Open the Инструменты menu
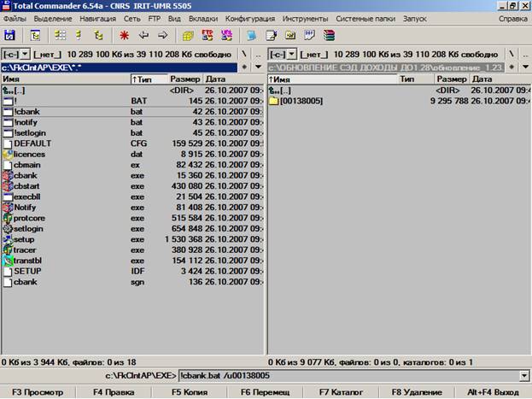This screenshot has height=399, width=532. (x=305, y=19)
